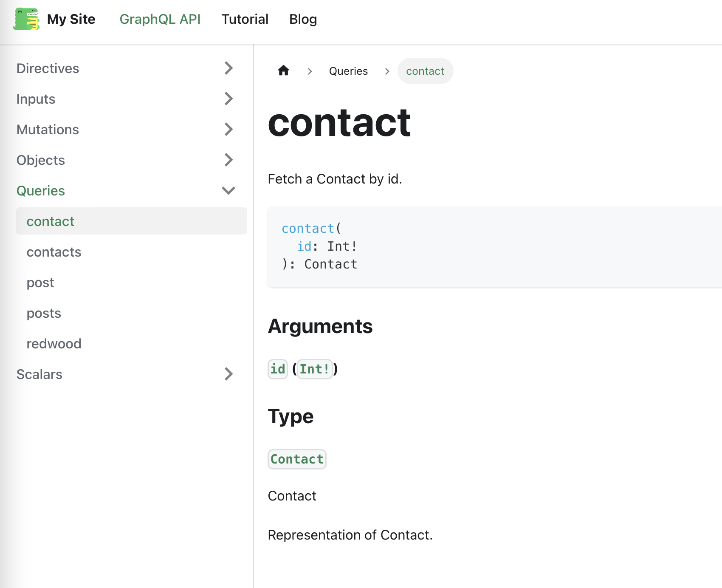Open the posts query page
722x588 pixels.
43,313
